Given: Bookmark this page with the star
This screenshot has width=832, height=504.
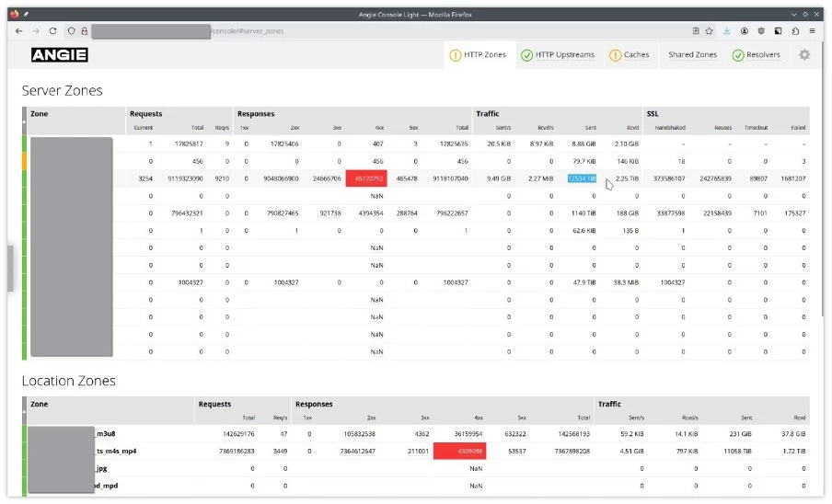Looking at the screenshot, I should [710, 30].
